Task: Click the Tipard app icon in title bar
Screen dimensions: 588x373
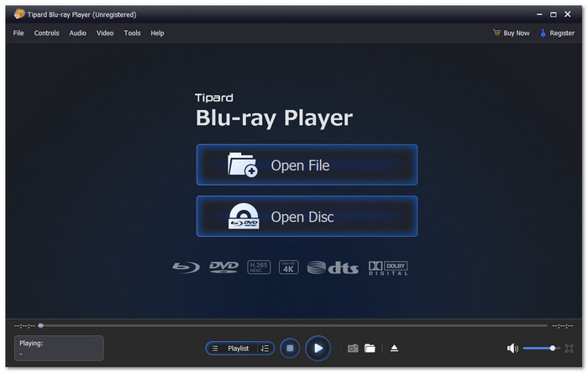Action: point(19,14)
